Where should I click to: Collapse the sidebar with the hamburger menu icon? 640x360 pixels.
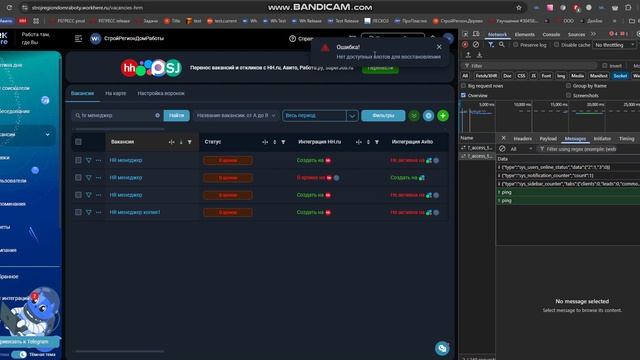78,38
